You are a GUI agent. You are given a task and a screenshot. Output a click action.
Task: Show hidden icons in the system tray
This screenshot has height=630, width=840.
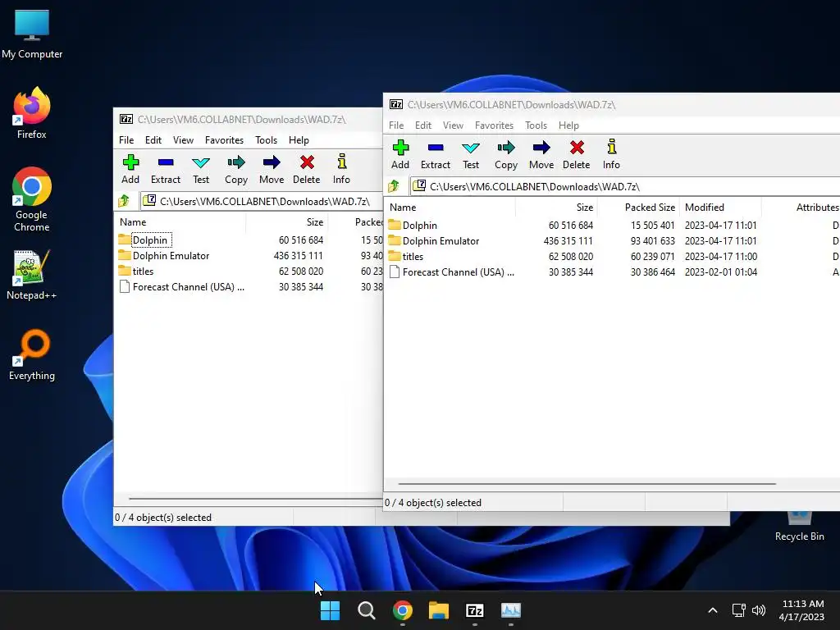(x=713, y=610)
